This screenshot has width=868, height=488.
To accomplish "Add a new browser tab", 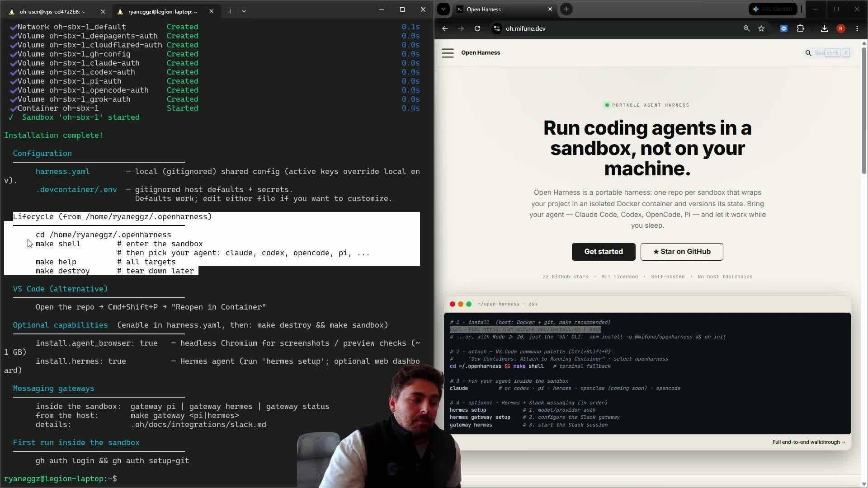I will pos(566,9).
